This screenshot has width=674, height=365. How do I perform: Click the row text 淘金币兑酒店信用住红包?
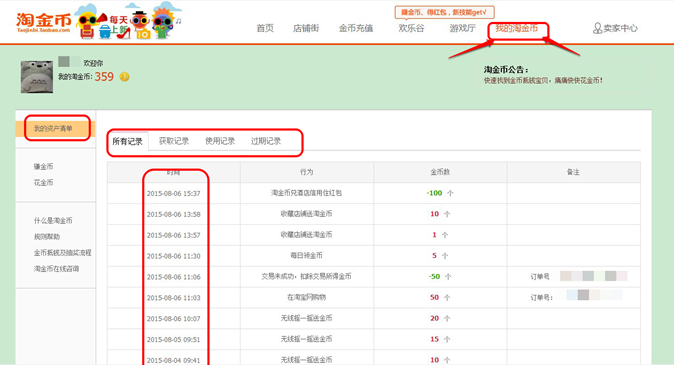tap(306, 193)
